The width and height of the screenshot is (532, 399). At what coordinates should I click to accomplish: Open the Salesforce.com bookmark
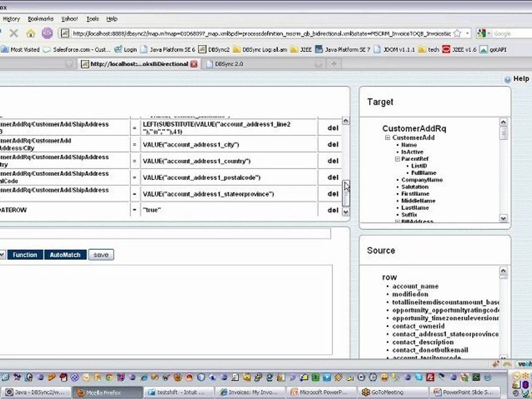click(77, 49)
